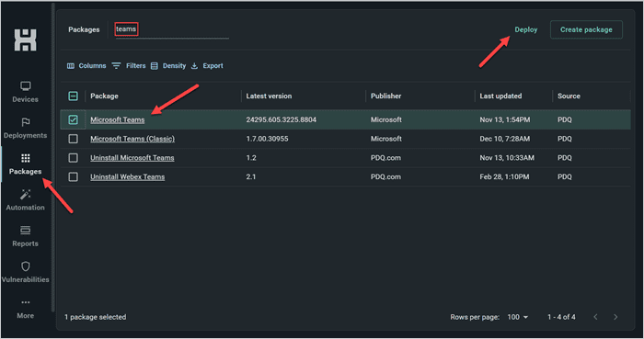
Task: Open the Uninstall Microsoft Teams link
Action: [x=132, y=158]
